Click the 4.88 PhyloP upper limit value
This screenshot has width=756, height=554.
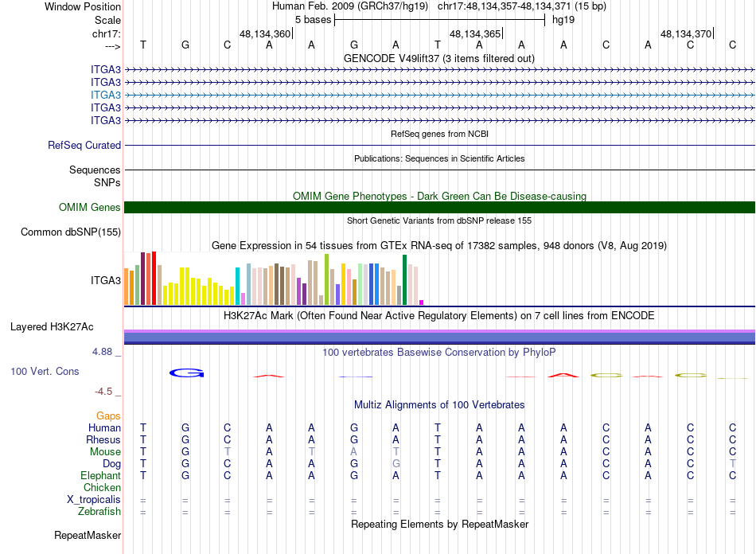pos(102,352)
